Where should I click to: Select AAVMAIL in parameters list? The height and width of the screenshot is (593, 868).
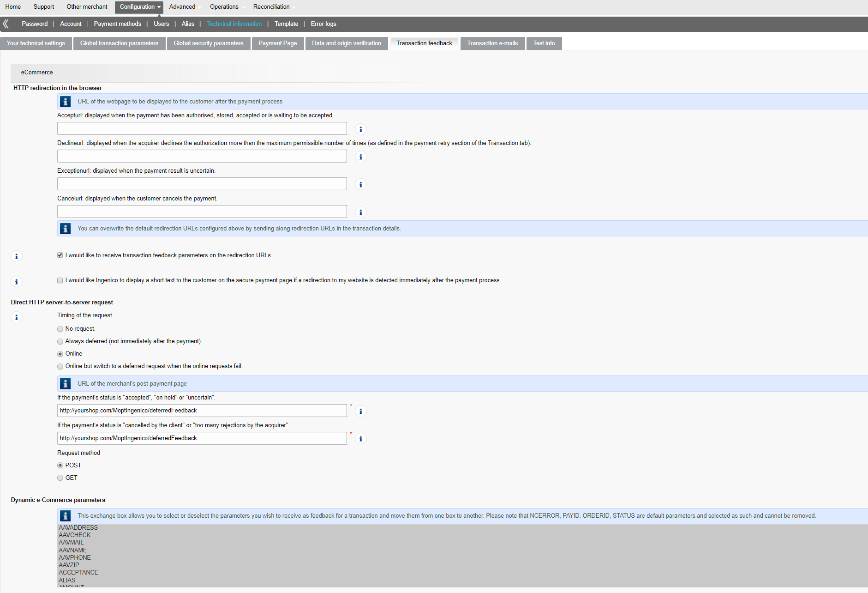[71, 543]
